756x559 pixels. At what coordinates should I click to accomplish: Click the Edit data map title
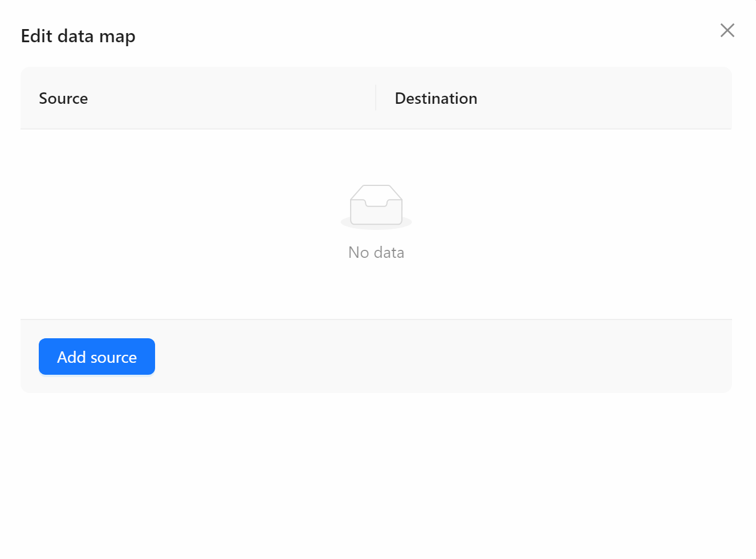[78, 36]
